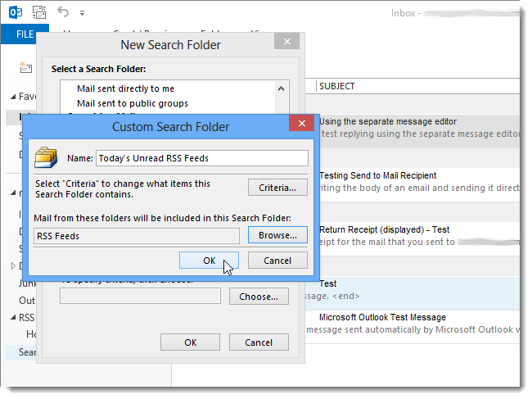The height and width of the screenshot is (399, 532).
Task: Collapse the Favorites section triangle
Action: coord(13,97)
